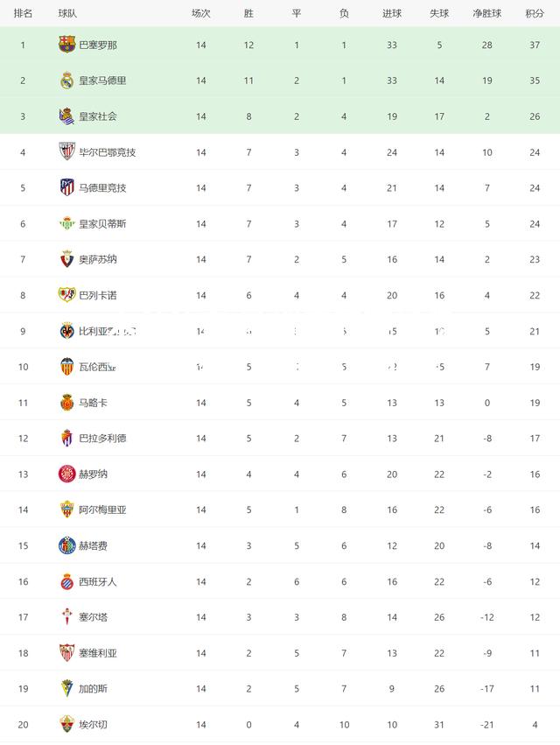This screenshot has height=745, width=560.
Task: Click the 排名 column header
Action: [x=23, y=13]
